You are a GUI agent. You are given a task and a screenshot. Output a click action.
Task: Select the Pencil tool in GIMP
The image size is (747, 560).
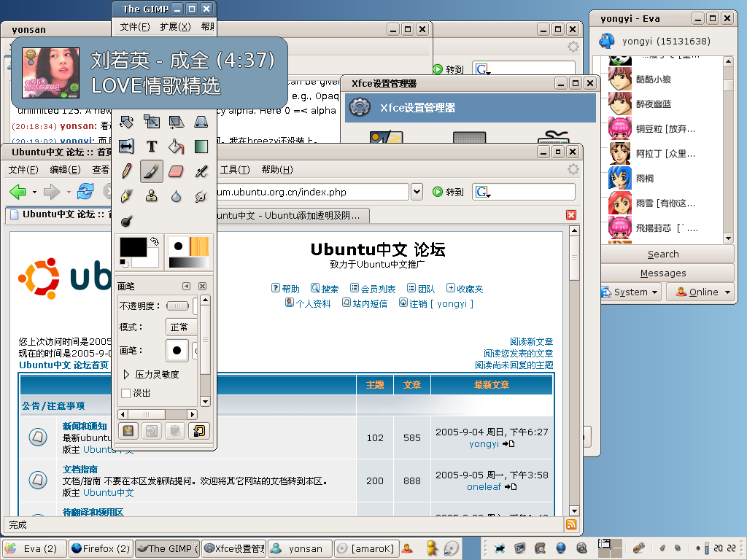click(x=127, y=171)
